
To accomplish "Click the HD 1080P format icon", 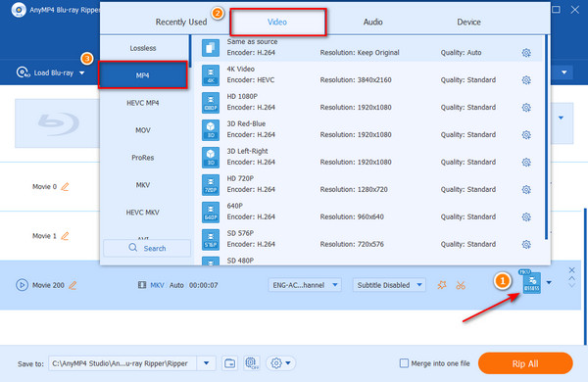I will 211,103.
